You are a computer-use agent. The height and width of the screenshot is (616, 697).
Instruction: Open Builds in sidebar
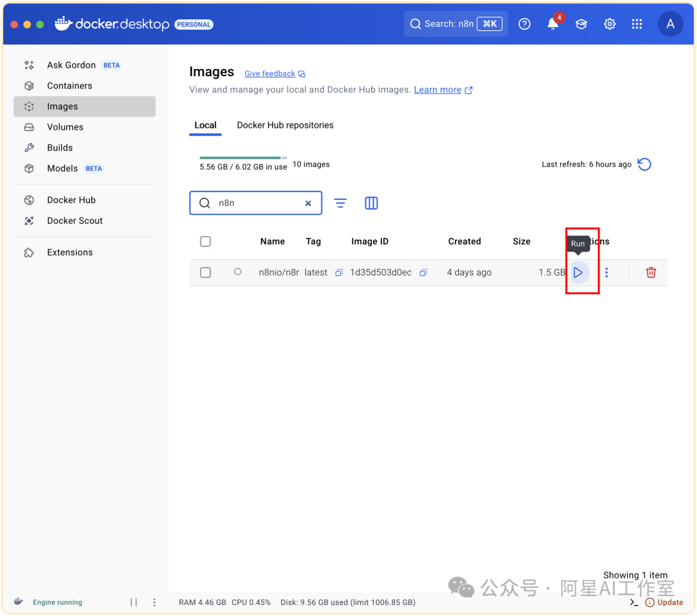tap(85, 148)
